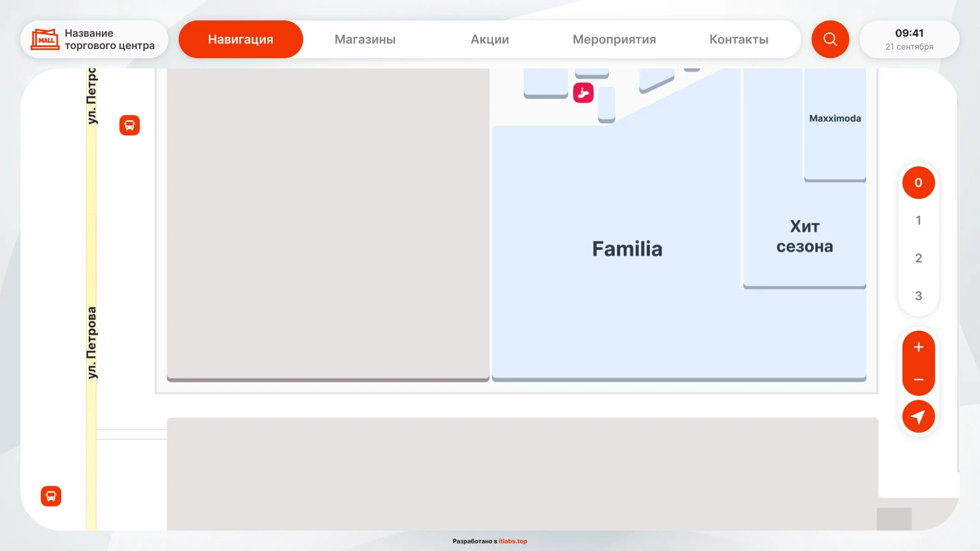This screenshot has height=551, width=980.
Task: Click the bus stop icon at bottom left of map
Action: (51, 496)
